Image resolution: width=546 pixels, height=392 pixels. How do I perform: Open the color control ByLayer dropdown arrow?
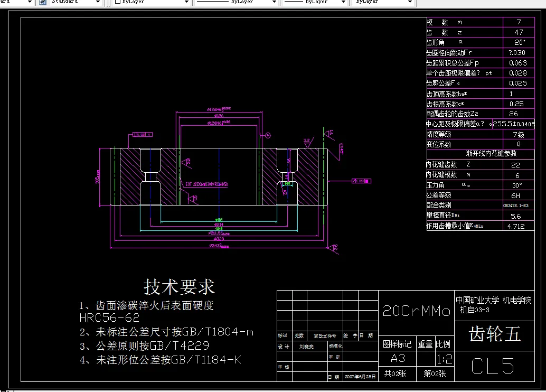point(186,2)
